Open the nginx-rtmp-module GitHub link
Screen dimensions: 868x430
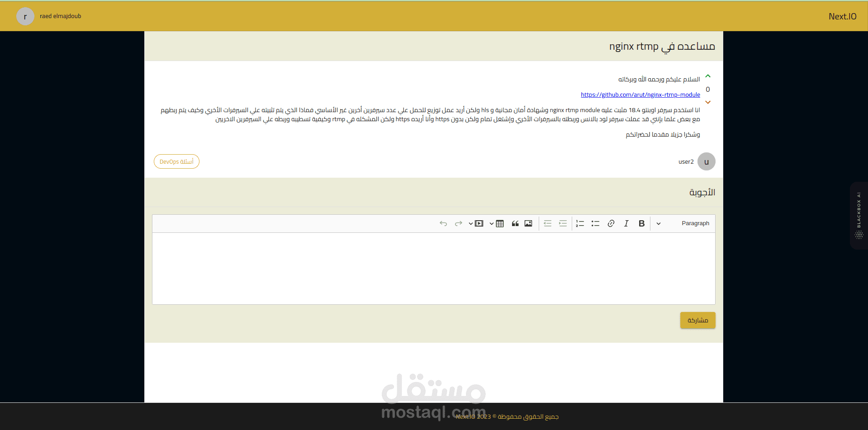pos(640,95)
